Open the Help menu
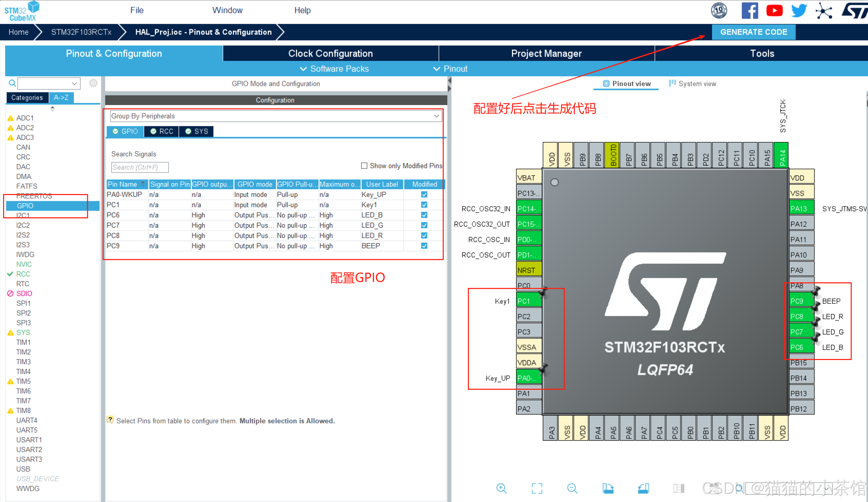This screenshot has width=868, height=502. [302, 10]
